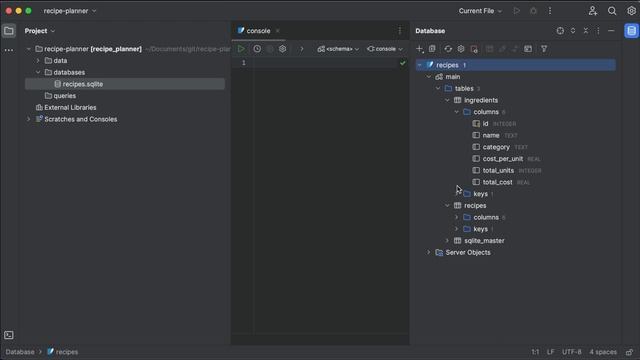The image size is (640, 360).
Task: Refresh the database tree
Action: 448,49
